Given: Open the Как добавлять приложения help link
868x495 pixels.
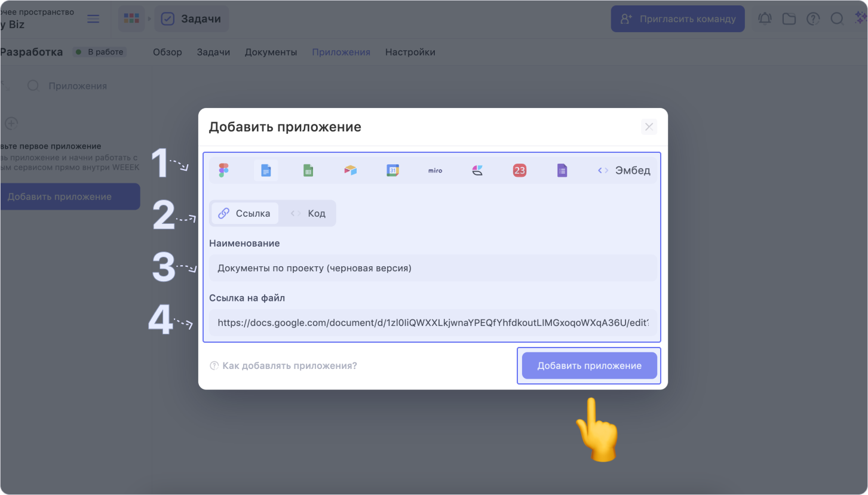Looking at the screenshot, I should [x=289, y=365].
